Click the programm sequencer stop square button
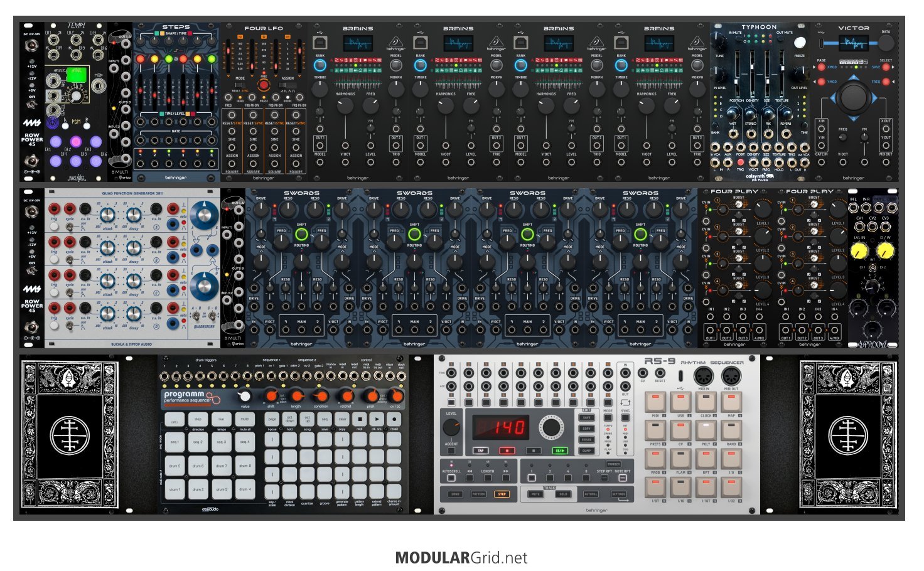Screen dimensions: 924x571 coord(359,420)
